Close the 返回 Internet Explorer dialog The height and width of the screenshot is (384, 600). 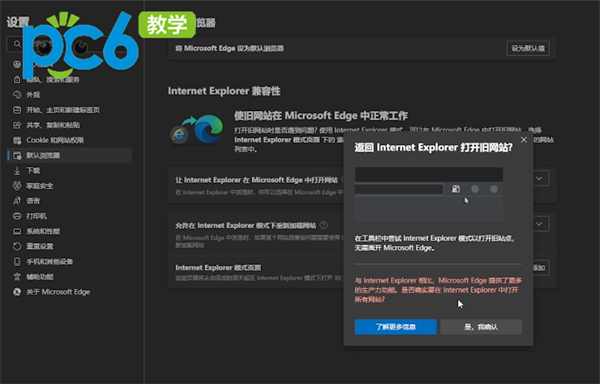(x=524, y=140)
